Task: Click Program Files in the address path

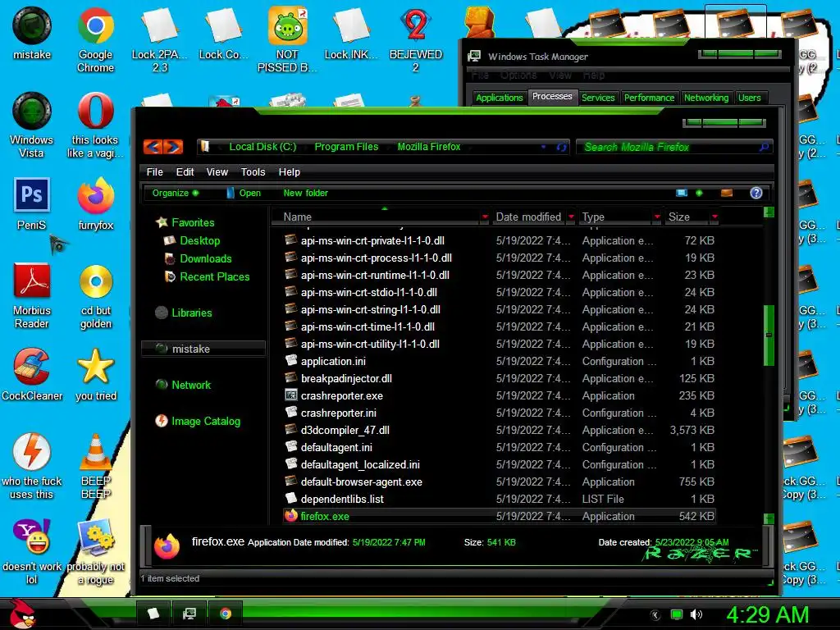Action: [x=346, y=147]
